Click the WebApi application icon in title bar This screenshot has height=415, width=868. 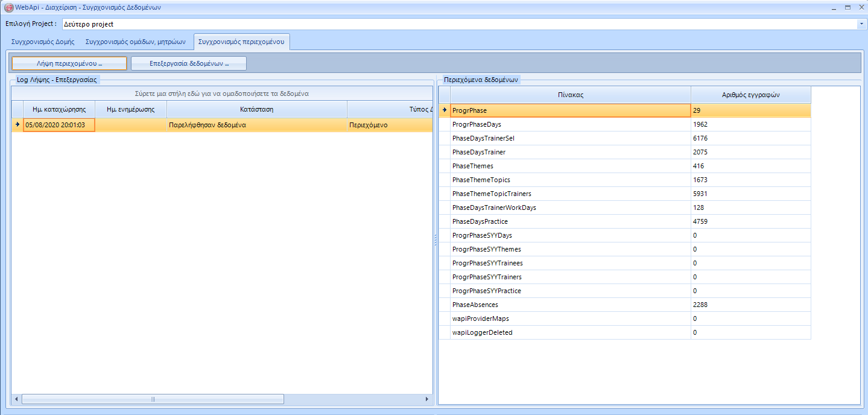(x=8, y=8)
